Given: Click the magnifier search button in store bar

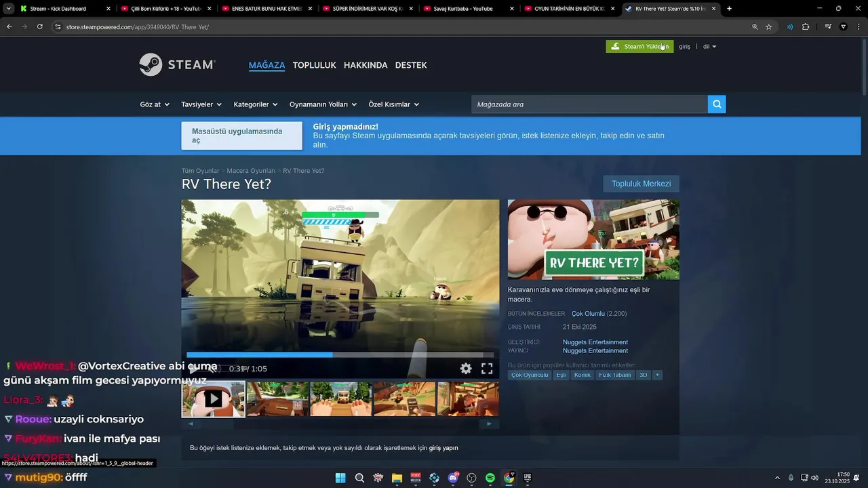Looking at the screenshot, I should [x=717, y=104].
